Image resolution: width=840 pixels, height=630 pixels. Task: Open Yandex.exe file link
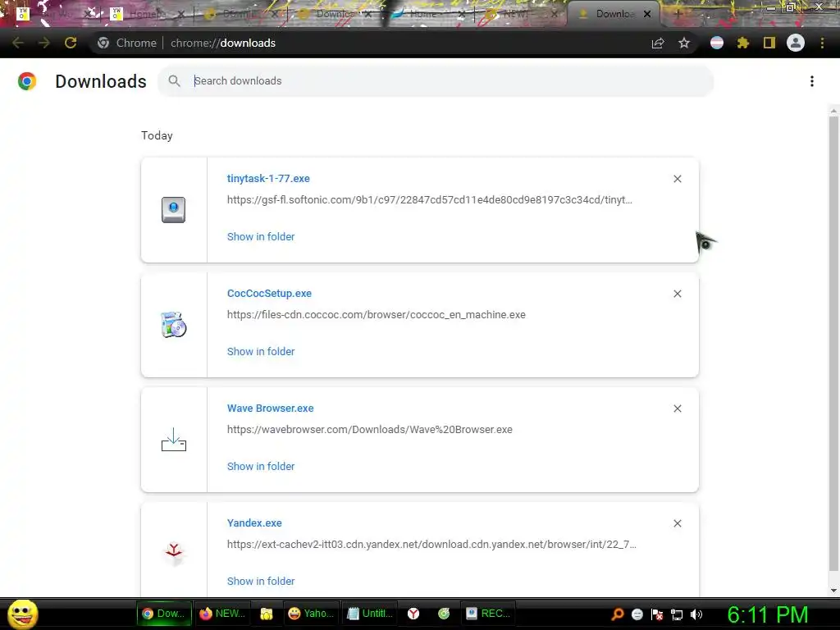pos(254,523)
